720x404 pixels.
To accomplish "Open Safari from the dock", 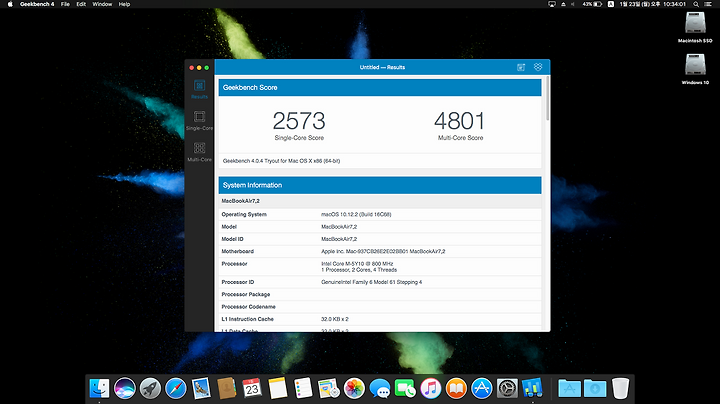I will [176, 388].
